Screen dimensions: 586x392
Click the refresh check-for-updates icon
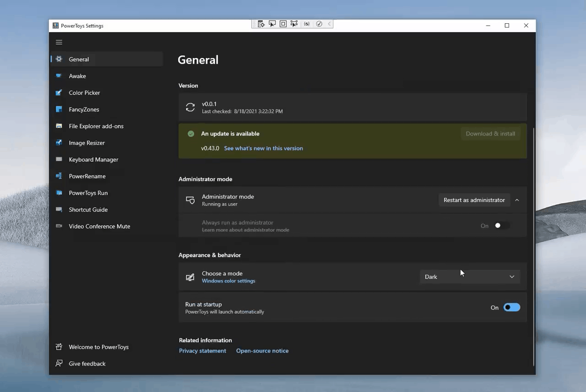click(x=190, y=107)
